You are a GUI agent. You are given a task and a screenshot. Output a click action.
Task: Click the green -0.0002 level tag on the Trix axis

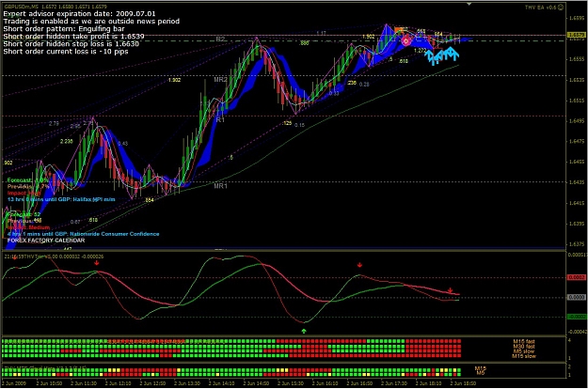click(x=577, y=317)
